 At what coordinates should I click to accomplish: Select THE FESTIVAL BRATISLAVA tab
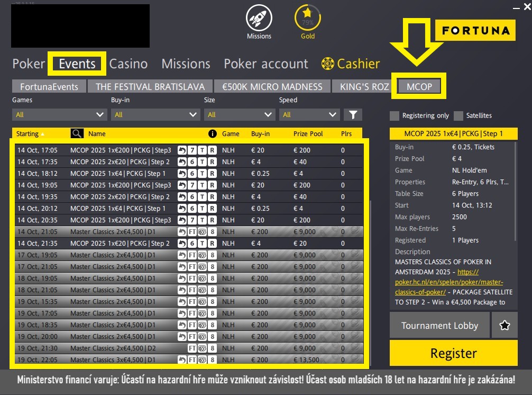click(x=150, y=86)
